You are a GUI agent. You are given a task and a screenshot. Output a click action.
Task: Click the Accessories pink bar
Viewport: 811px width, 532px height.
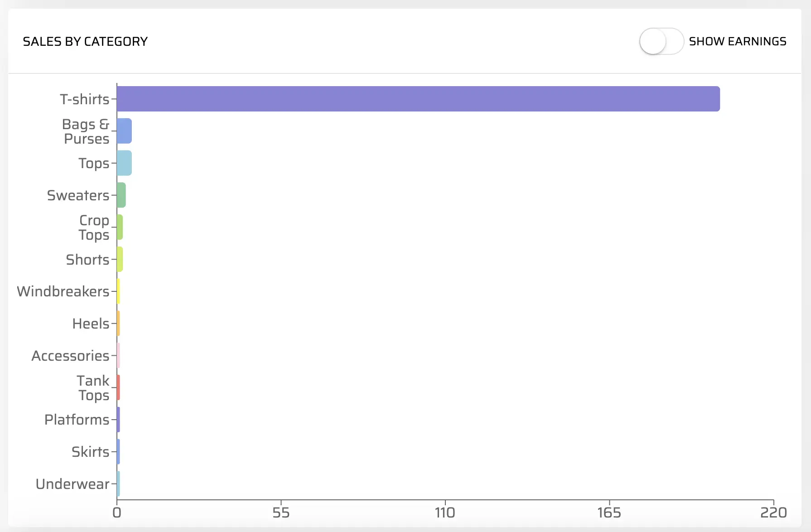coord(118,356)
